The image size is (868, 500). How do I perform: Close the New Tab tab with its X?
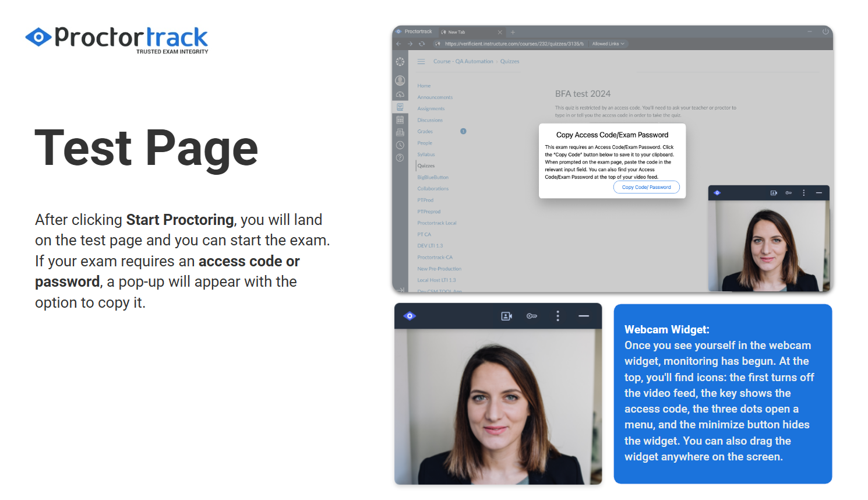tap(500, 32)
